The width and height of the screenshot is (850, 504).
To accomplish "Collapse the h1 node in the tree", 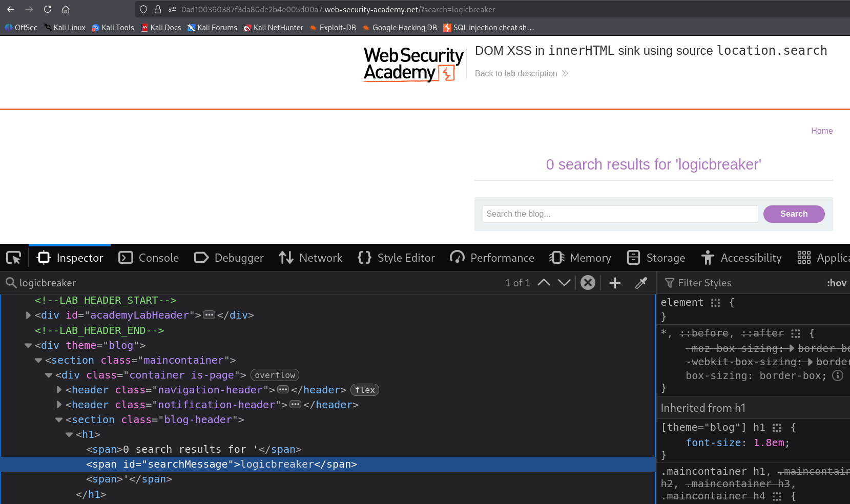I will click(x=69, y=434).
